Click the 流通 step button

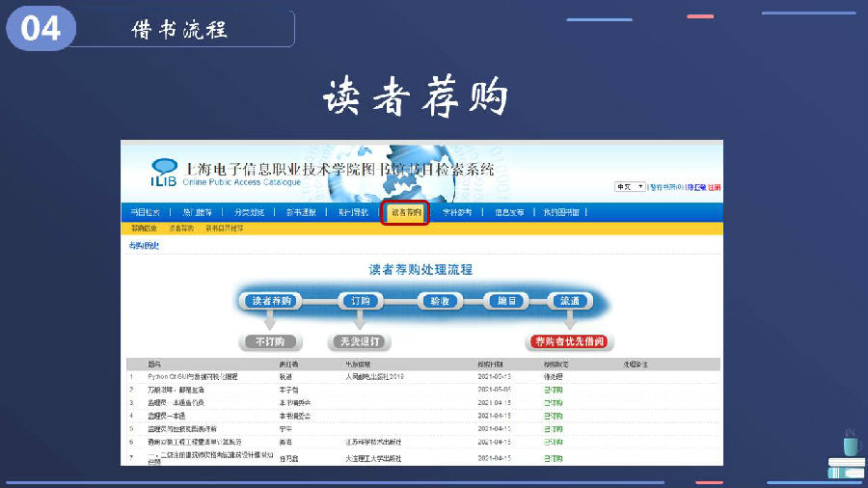point(569,301)
